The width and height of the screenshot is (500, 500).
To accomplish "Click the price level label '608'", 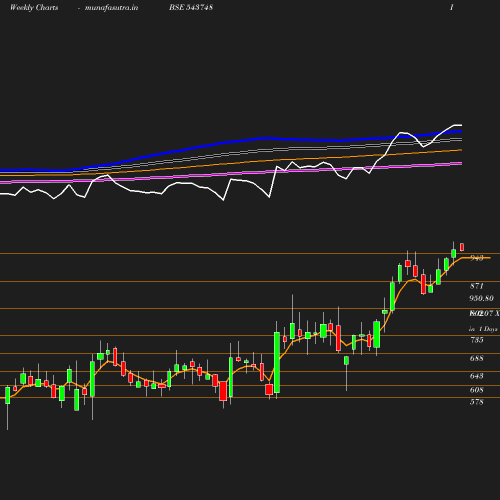I will (x=477, y=390).
